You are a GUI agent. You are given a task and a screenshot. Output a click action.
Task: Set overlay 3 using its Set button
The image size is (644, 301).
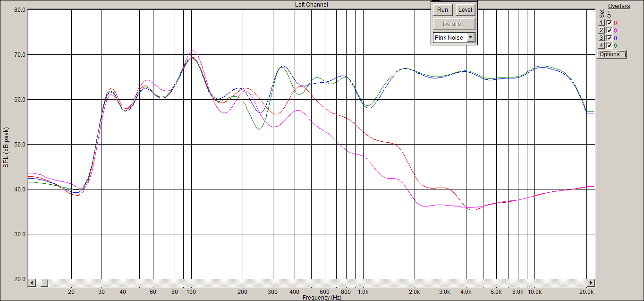coord(602,38)
